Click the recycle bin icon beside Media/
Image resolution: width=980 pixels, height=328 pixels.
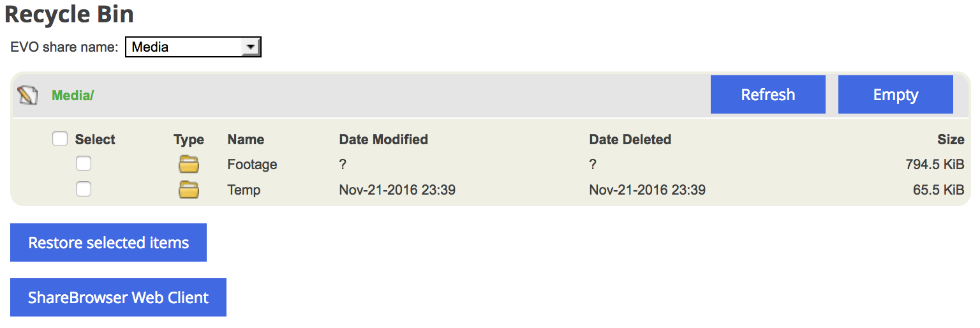point(27,95)
